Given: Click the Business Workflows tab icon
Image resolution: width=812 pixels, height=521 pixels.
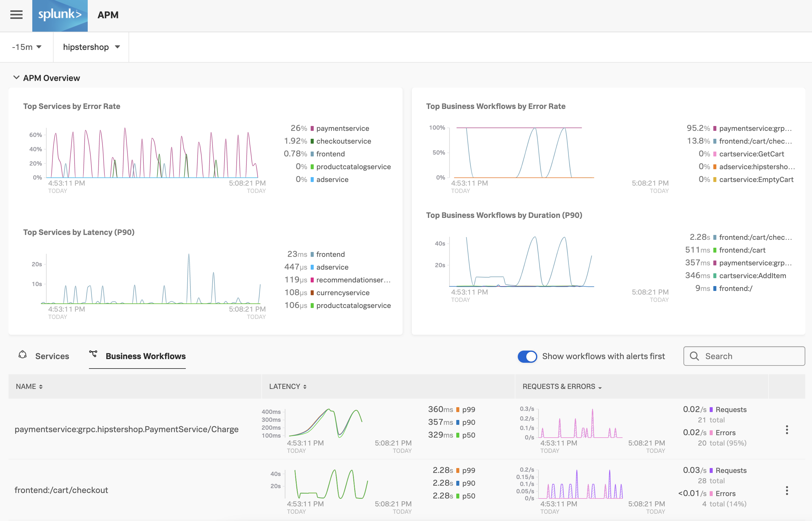Looking at the screenshot, I should (93, 354).
